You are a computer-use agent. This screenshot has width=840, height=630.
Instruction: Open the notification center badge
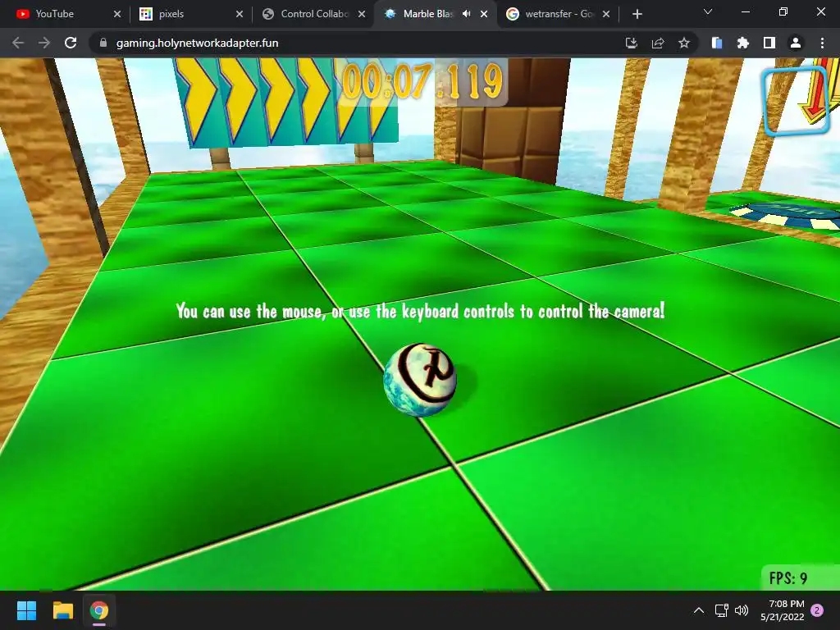point(817,610)
